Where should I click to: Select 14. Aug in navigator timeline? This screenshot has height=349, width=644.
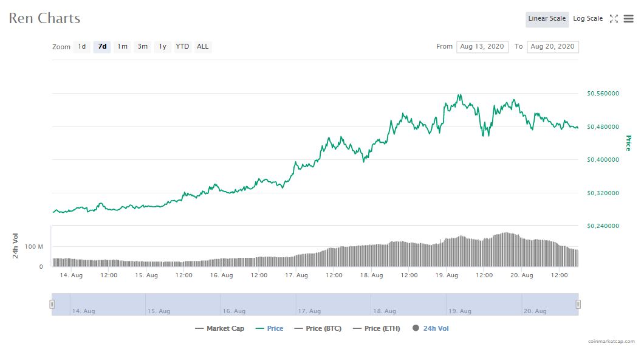[x=83, y=311]
